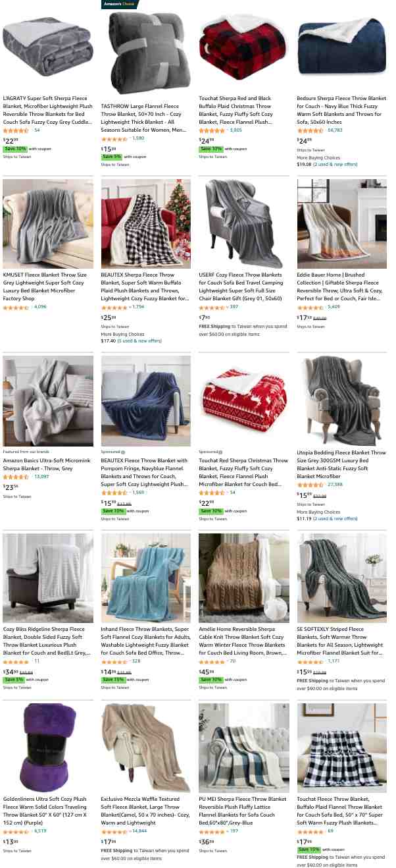Open the red reindeer Touchat Christmas blanket image
The image size is (396, 868).
pyautogui.click(x=243, y=401)
